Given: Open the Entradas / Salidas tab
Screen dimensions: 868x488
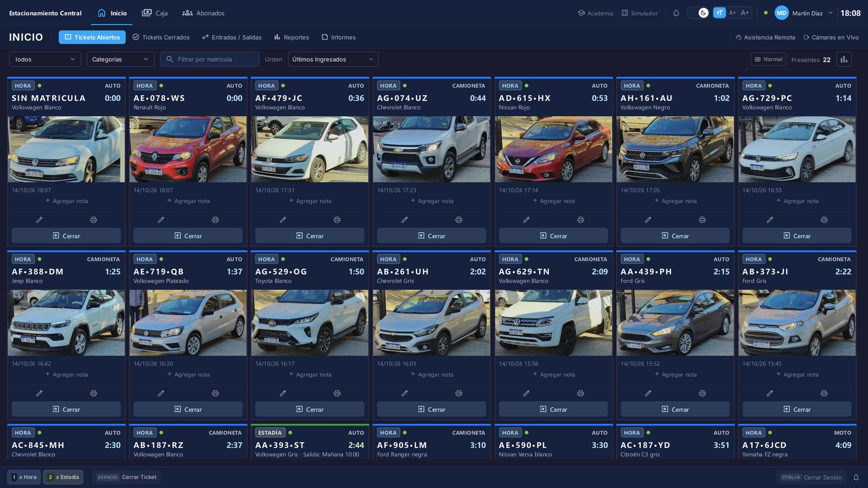Looking at the screenshot, I should (232, 37).
